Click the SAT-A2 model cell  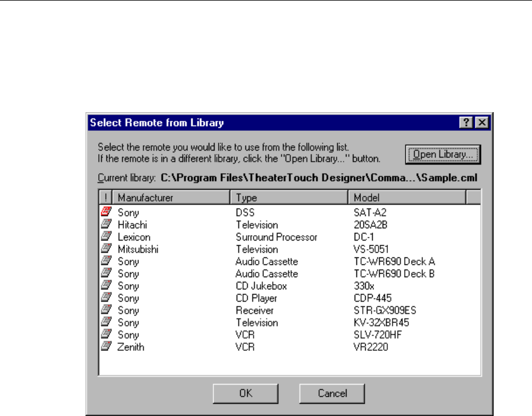(x=370, y=213)
